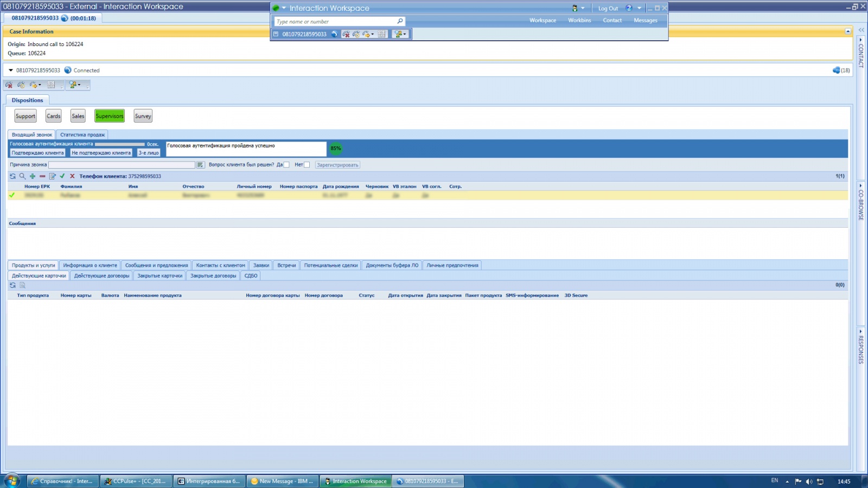Click the Зарегистрировать button
This screenshot has height=488, width=868.
pos(337,165)
